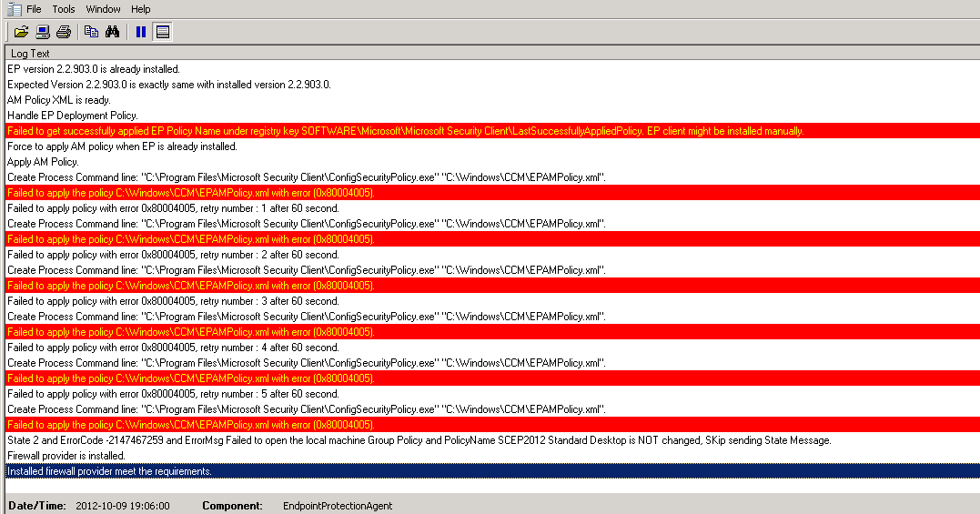Click the Find binoculars toolbar icon
Image resolution: width=980 pixels, height=514 pixels.
[113, 32]
